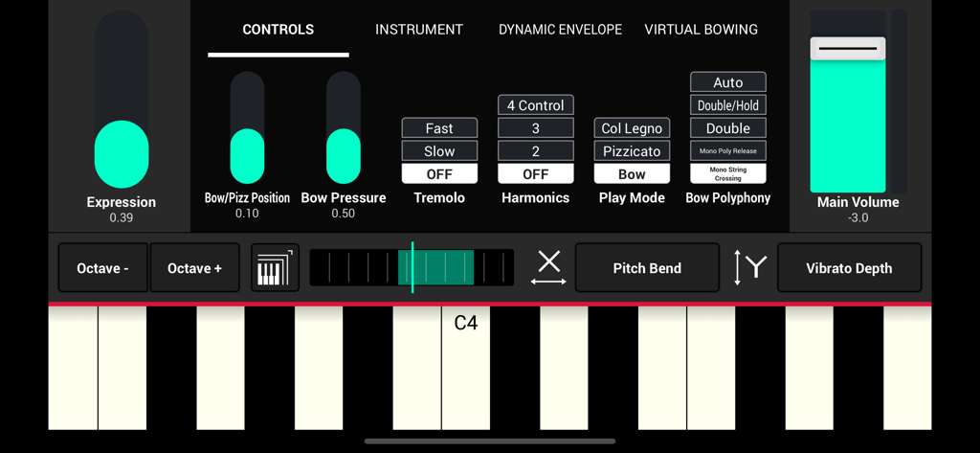Click the Bow/Pizz Position value 0.10
The image size is (980, 453).
247,214
